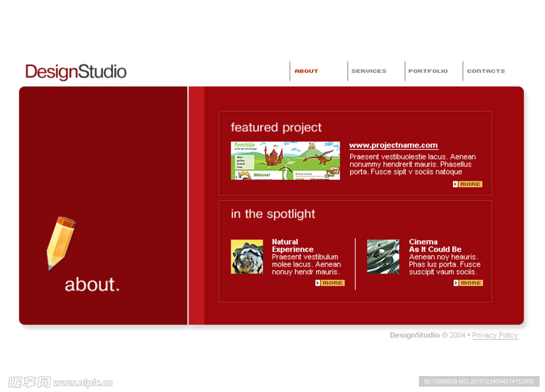The width and height of the screenshot is (545, 392).
Task: Click the "in the spotlight" section heading
Action: pyautogui.click(x=273, y=214)
